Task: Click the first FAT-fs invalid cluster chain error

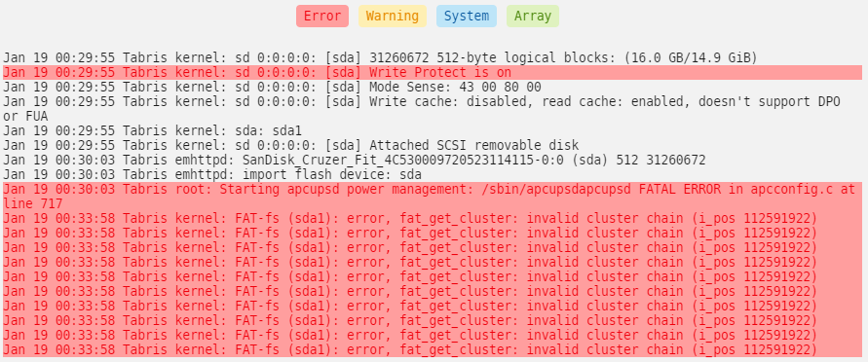Action: tap(410, 218)
